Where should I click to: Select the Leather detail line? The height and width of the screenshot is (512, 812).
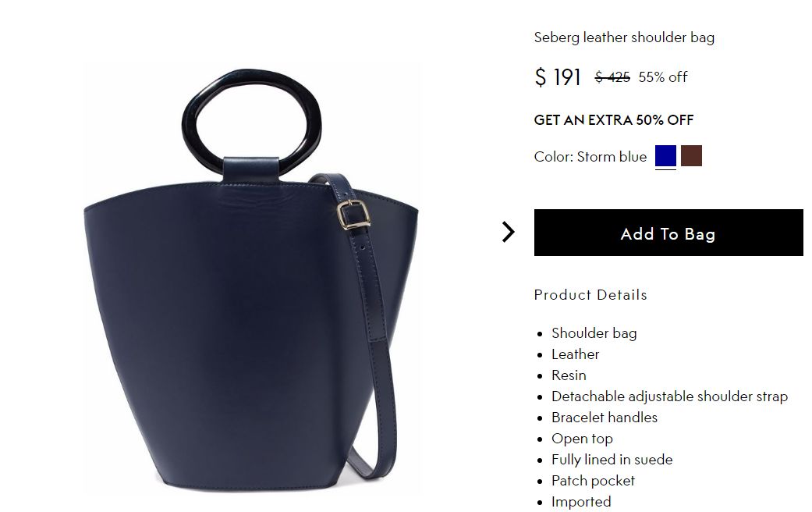pos(576,354)
